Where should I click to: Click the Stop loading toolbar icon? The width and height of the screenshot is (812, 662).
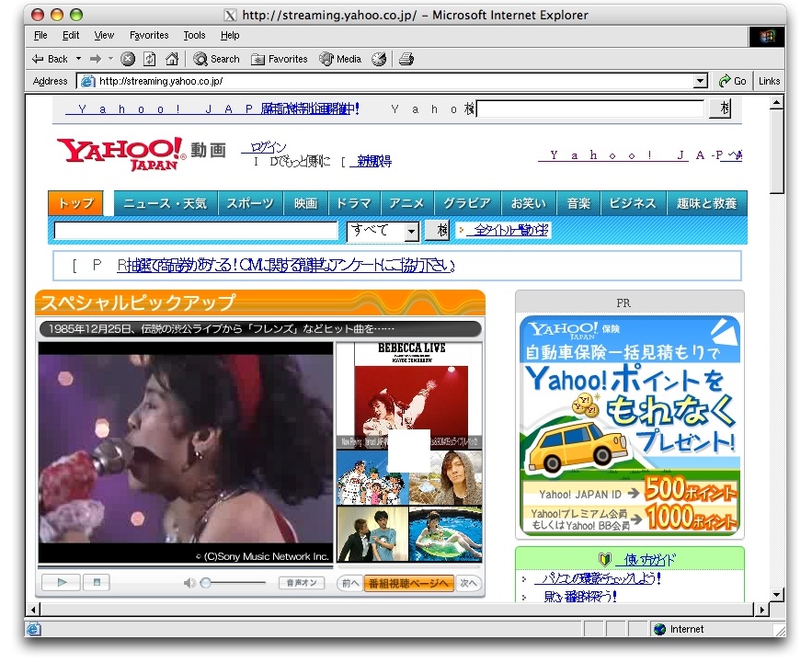[128, 59]
